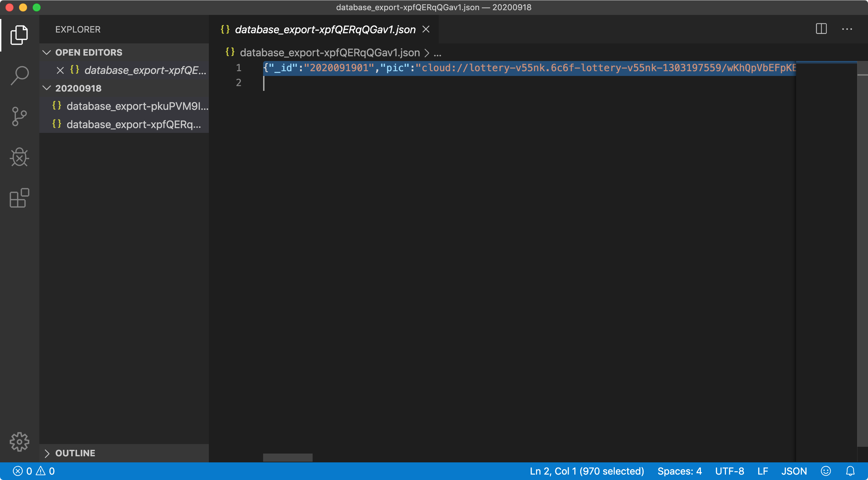Click the feedback smiley in status bar
Viewport: 868px width, 480px height.
826,471
